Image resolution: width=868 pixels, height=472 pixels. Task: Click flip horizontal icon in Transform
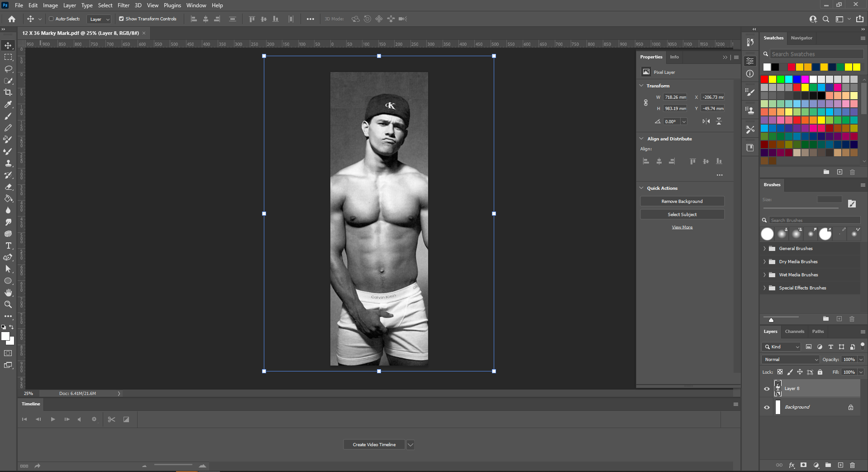click(x=706, y=121)
